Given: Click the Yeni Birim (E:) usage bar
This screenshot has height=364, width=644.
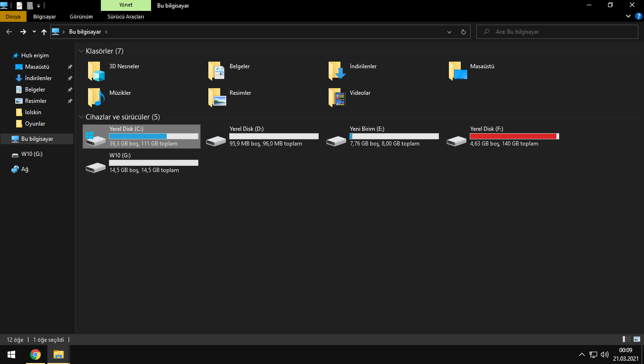Looking at the screenshot, I should point(394,136).
